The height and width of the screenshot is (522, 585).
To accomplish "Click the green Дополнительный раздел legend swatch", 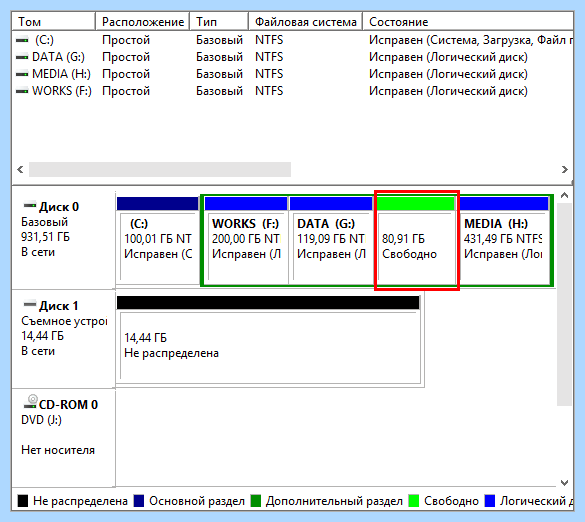I will 256,501.
